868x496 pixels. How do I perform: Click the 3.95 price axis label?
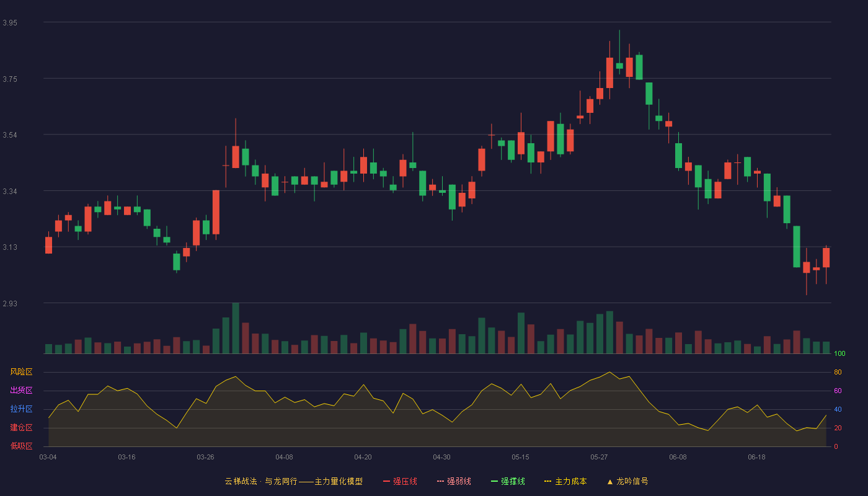click(x=10, y=23)
